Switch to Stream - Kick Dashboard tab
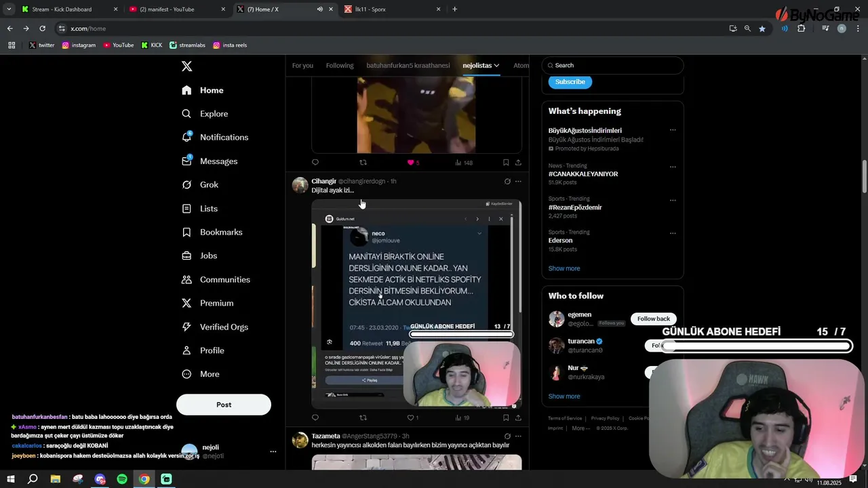 click(x=70, y=9)
